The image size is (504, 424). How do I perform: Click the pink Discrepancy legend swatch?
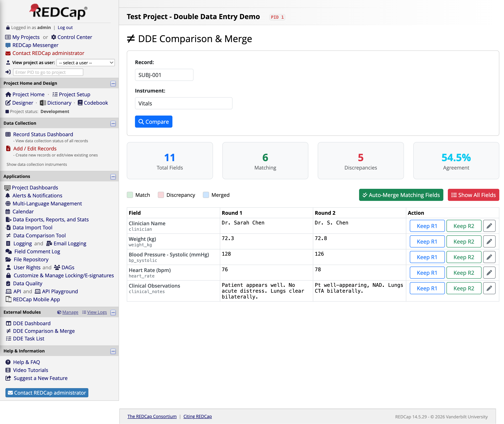(x=161, y=195)
